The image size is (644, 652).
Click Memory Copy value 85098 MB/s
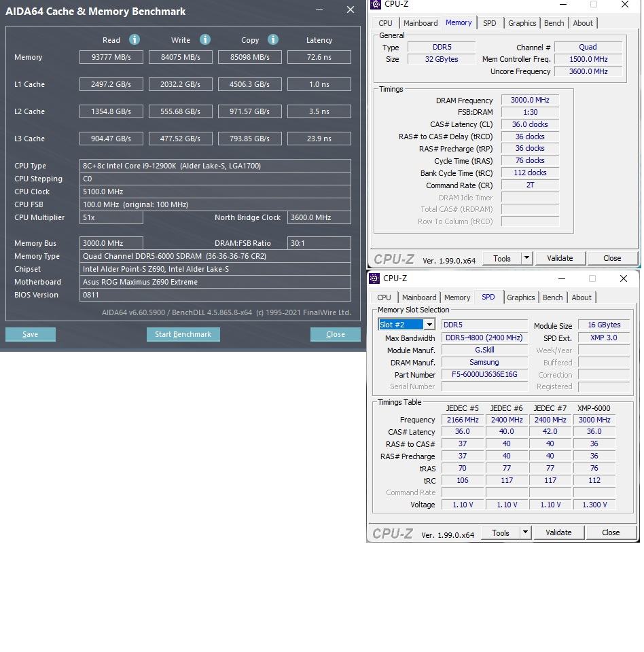pyautogui.click(x=250, y=57)
